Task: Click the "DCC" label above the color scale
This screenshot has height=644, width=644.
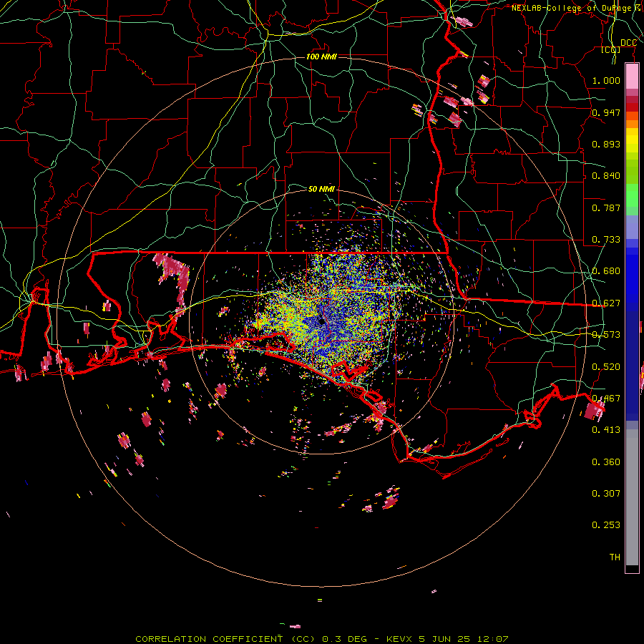Action: pos(628,43)
